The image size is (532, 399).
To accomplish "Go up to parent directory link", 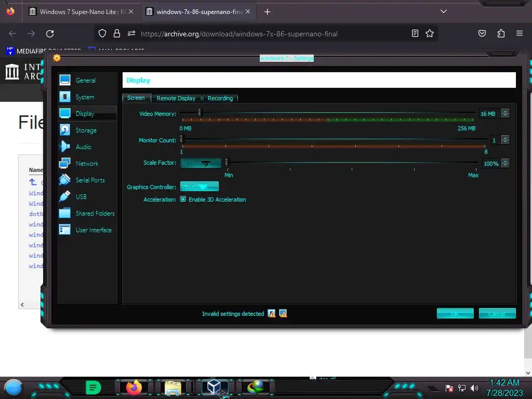I will tap(33, 182).
